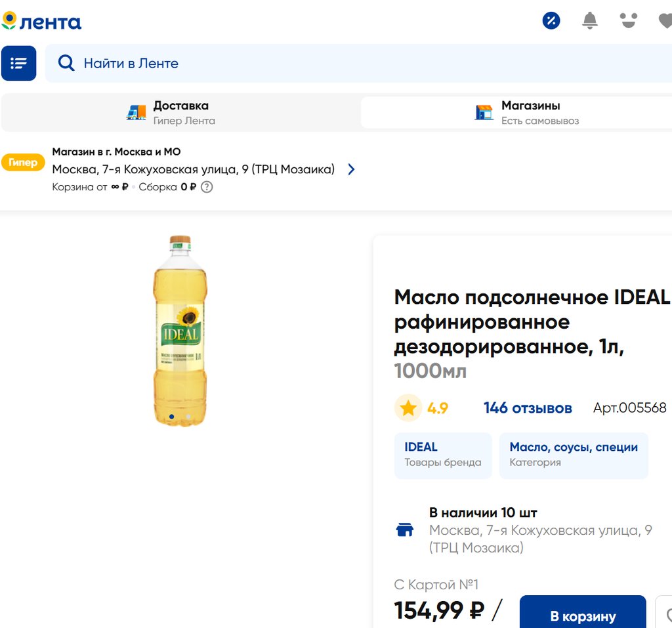Screen dimensions: 672x628
Task: Open the discounts percent icon
Action: (x=551, y=20)
